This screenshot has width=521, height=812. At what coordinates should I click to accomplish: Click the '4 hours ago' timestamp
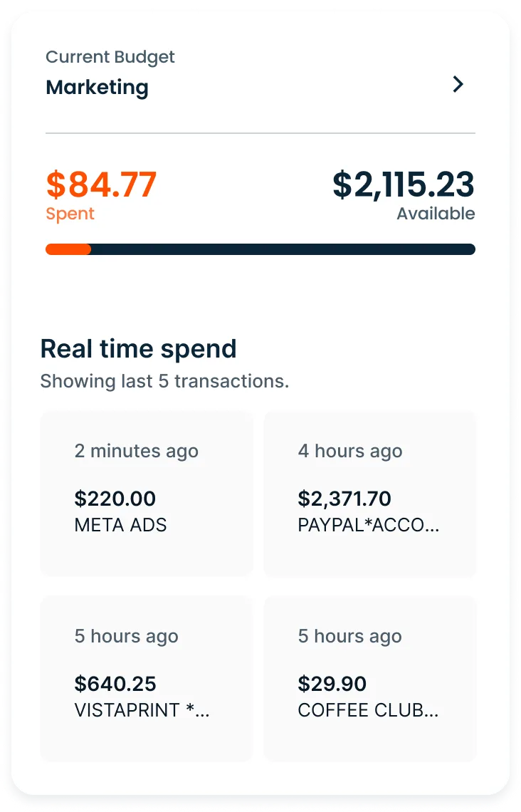tap(350, 451)
